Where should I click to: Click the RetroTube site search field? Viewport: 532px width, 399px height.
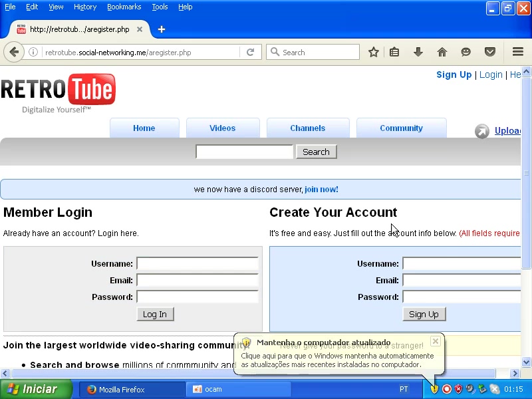pyautogui.click(x=244, y=152)
